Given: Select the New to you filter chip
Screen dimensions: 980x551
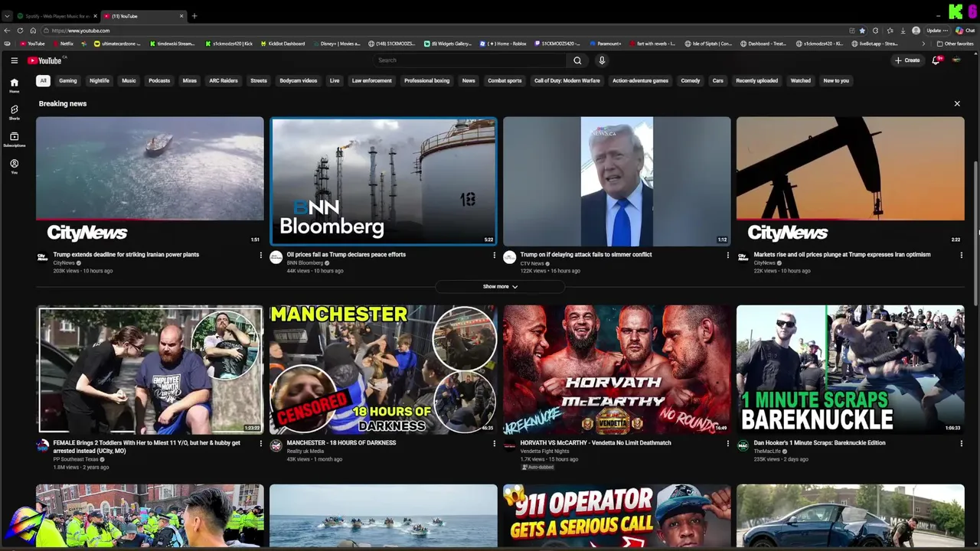Looking at the screenshot, I should tap(836, 80).
